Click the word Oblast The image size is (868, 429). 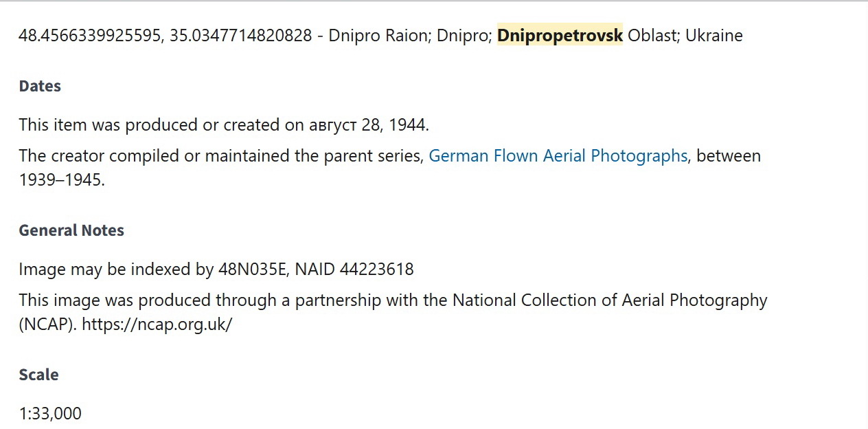point(652,36)
